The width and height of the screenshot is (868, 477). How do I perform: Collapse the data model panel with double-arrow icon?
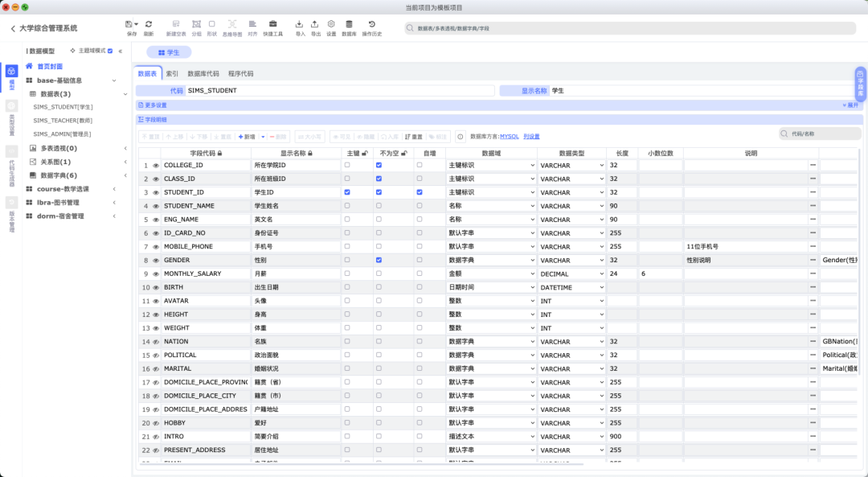[120, 51]
